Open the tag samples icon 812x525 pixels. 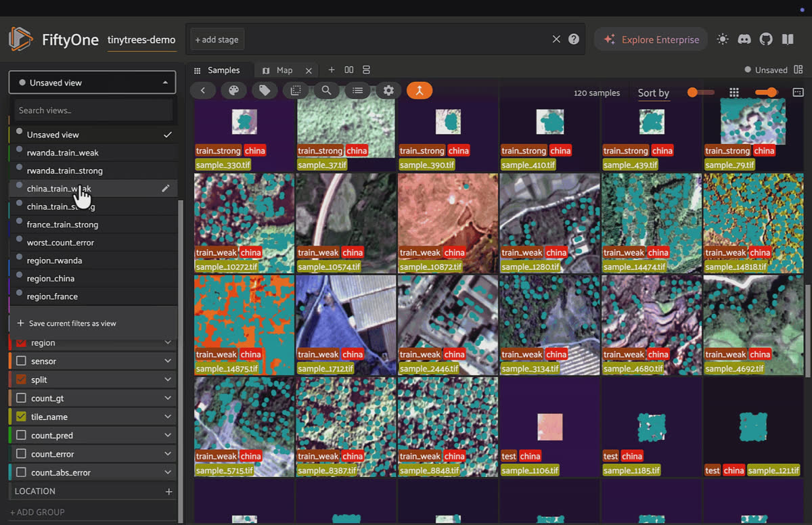click(x=265, y=90)
